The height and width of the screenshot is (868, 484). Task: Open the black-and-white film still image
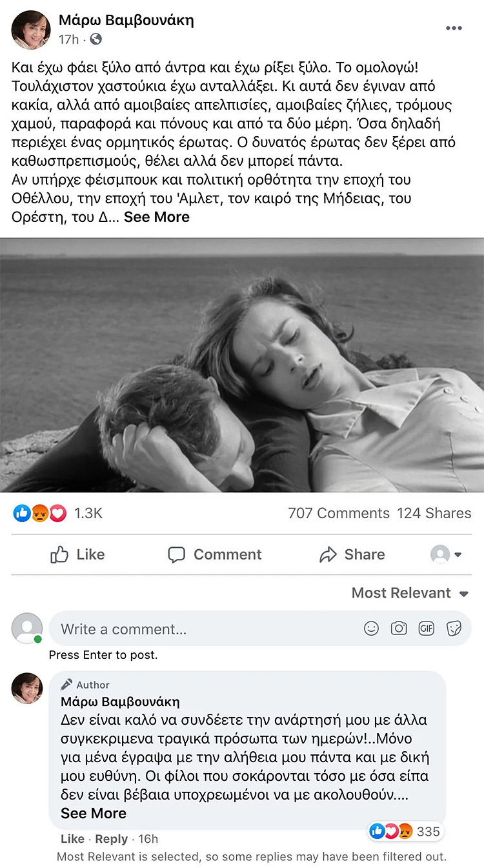[x=242, y=365]
